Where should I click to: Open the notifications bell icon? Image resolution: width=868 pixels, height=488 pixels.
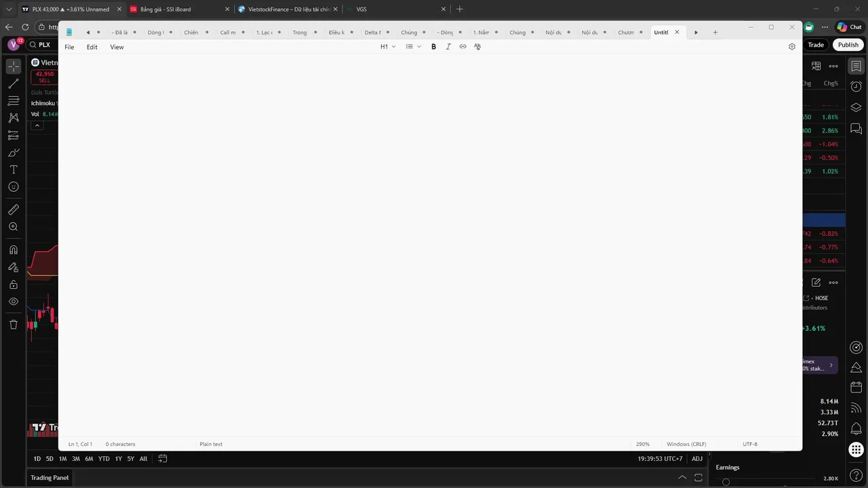click(x=856, y=428)
